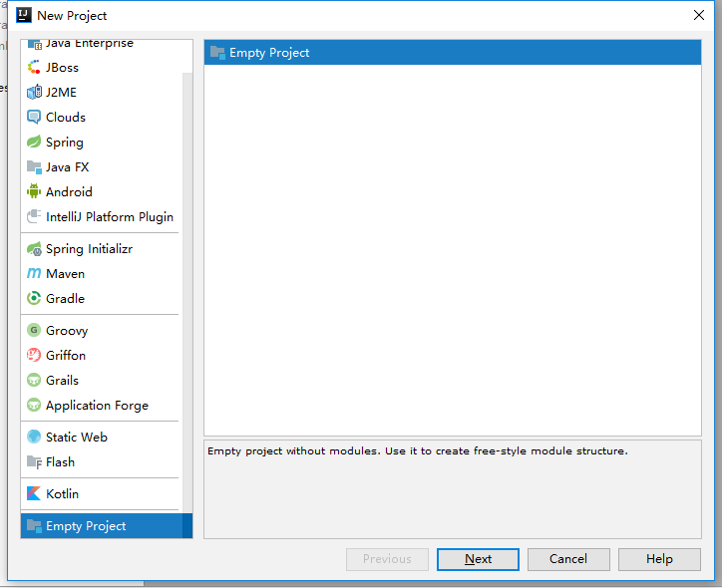This screenshot has height=588, width=722.
Task: Click the Grails green icon
Action: point(34,380)
